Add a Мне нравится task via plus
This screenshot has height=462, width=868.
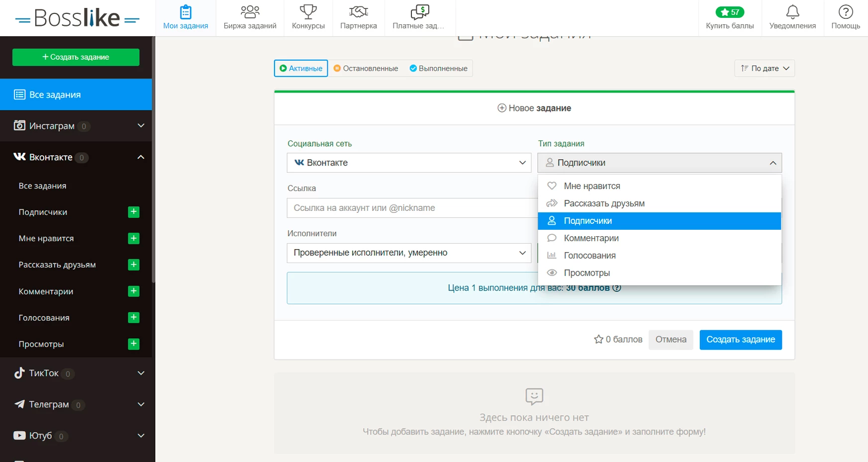[x=134, y=238]
